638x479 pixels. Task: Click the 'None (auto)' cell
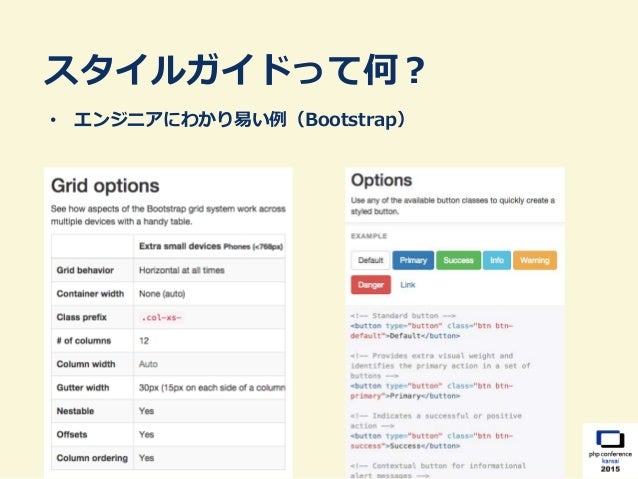pos(162,294)
